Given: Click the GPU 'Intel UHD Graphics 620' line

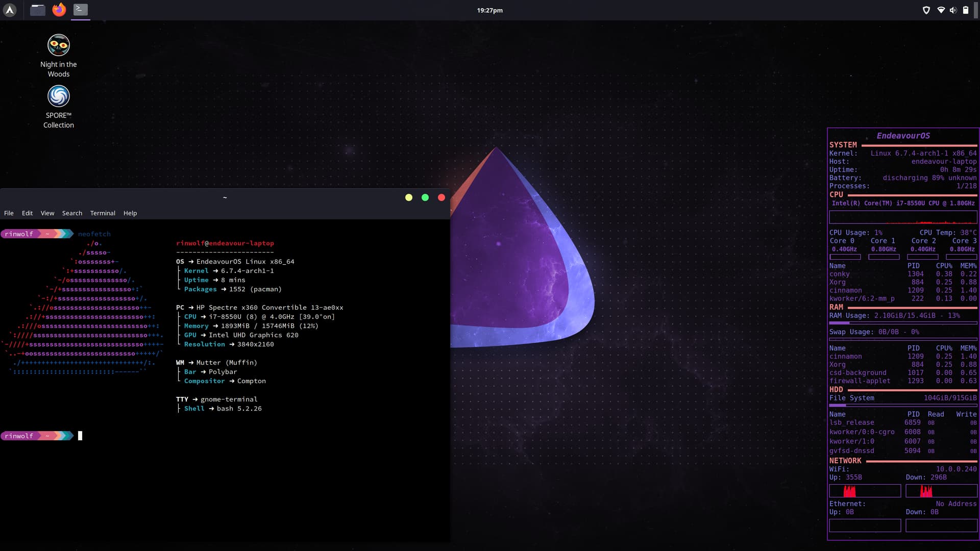Looking at the screenshot, I should 241,335.
